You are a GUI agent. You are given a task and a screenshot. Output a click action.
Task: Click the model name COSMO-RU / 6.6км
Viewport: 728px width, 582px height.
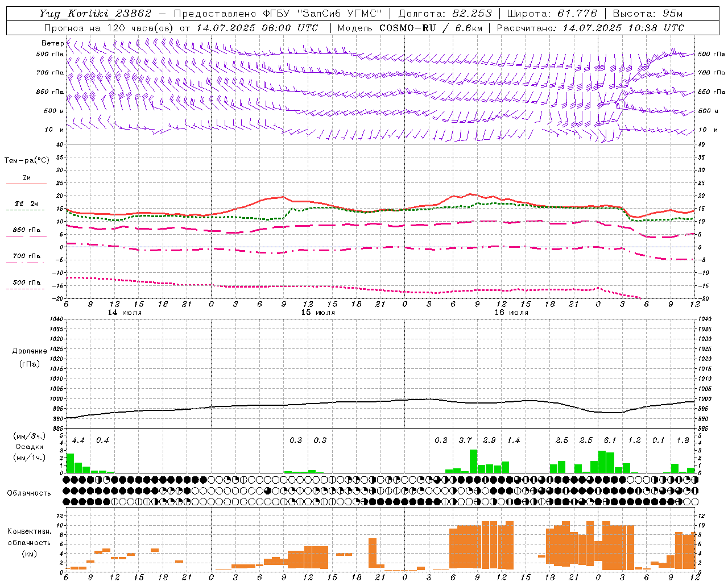pyautogui.click(x=431, y=28)
